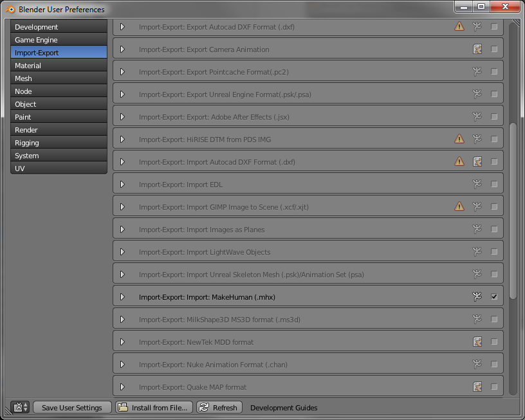The height and width of the screenshot is (420, 525).
Task: Select the Development category
Action: coord(59,27)
